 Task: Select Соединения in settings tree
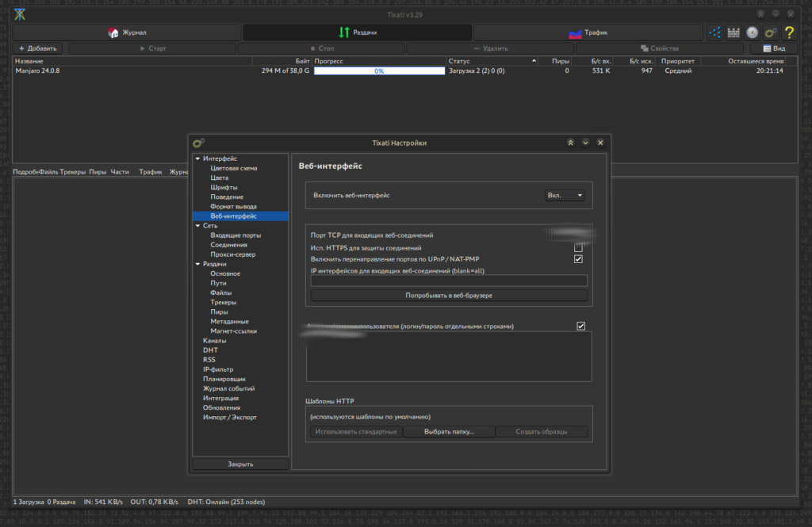[x=228, y=245]
